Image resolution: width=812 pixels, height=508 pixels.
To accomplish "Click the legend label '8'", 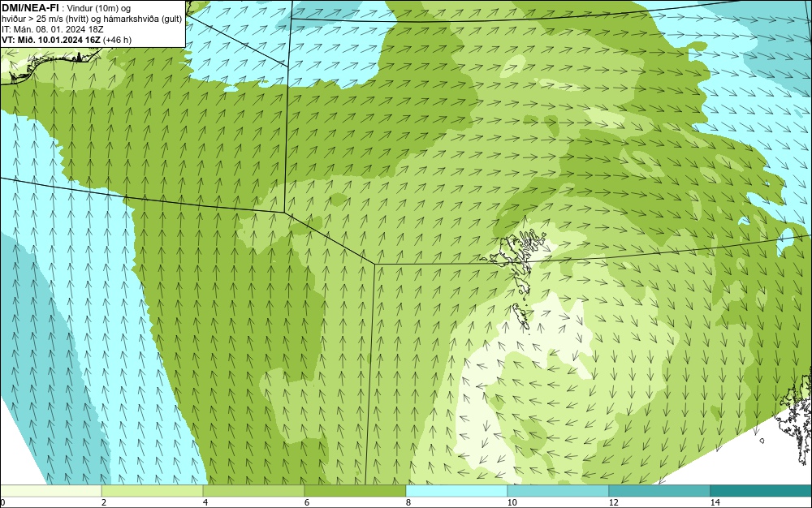I will click(408, 502).
